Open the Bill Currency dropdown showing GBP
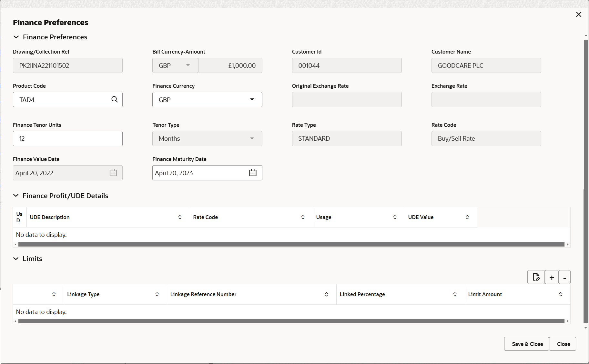 (x=188, y=65)
